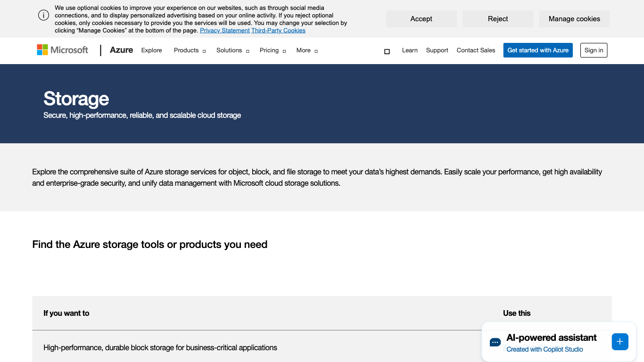Click Contact Sales
The width and height of the screenshot is (644, 362).
coord(476,50)
